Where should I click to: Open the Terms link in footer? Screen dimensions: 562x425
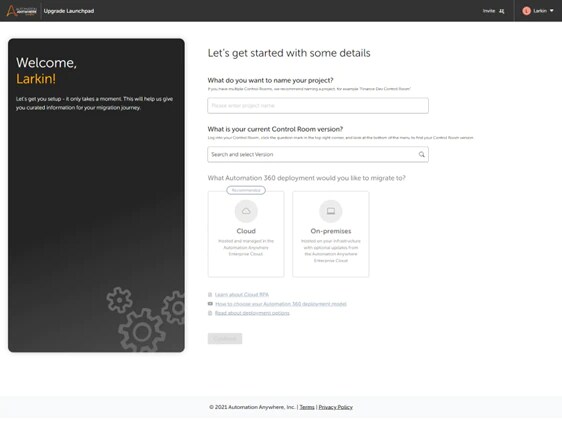click(x=307, y=407)
